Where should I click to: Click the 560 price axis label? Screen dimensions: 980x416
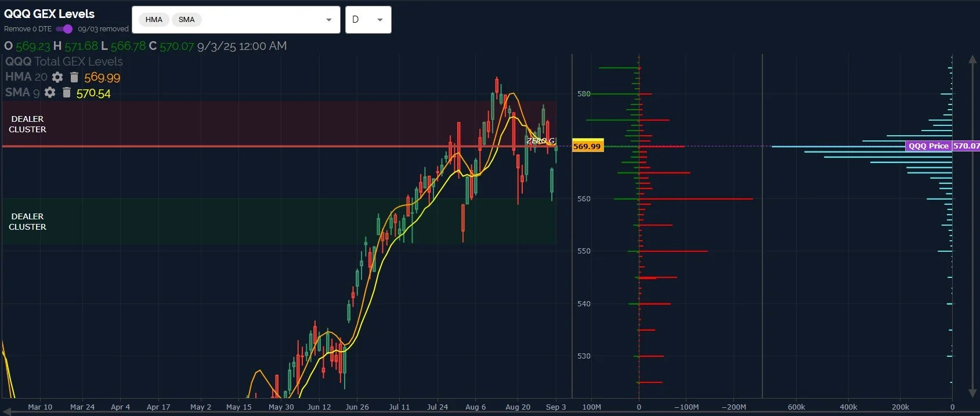click(x=584, y=198)
